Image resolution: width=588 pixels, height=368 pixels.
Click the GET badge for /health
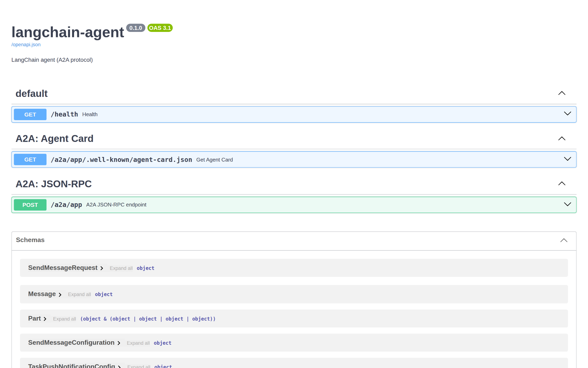pyautogui.click(x=30, y=114)
